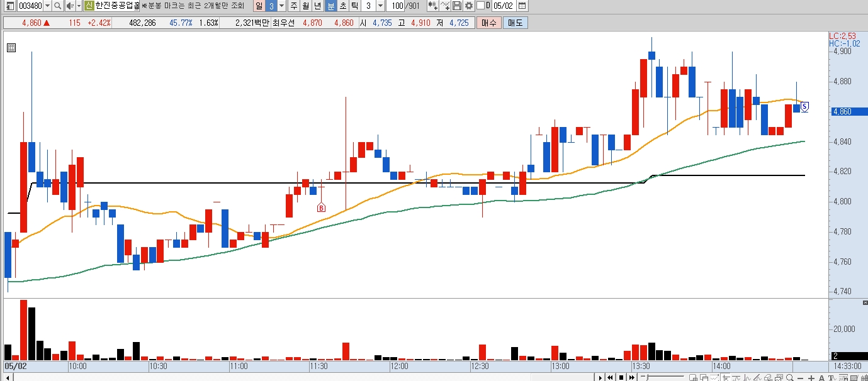868x381 pixels.
Task: Open the tick interval 3 dropdown arrow
Action: pyautogui.click(x=381, y=6)
